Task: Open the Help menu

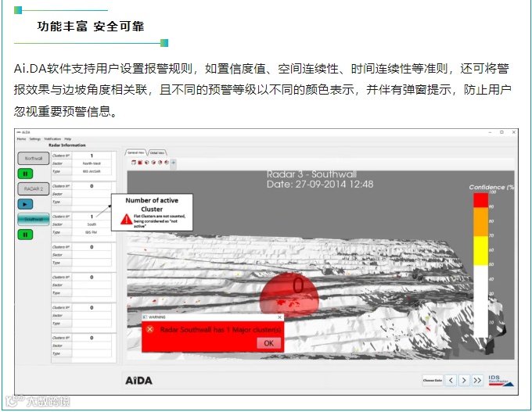Action: point(68,138)
